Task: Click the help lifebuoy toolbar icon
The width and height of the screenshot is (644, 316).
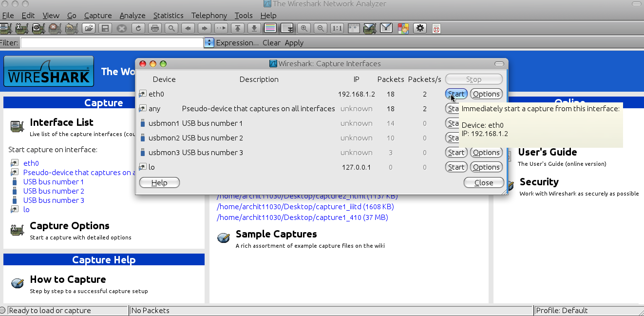Action: coord(436,28)
